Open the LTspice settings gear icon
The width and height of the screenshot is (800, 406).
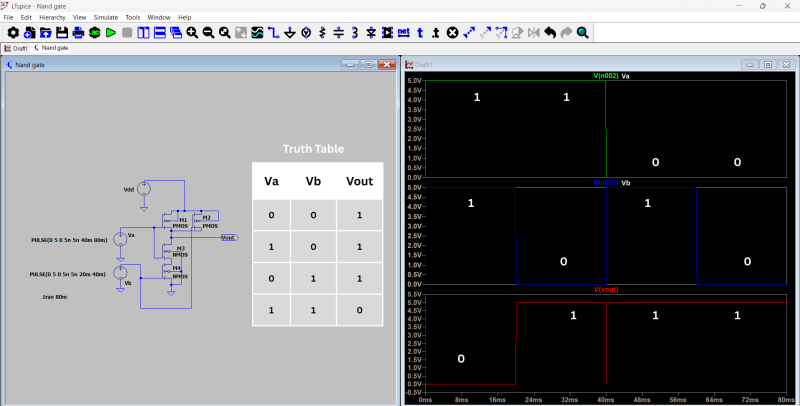[x=13, y=33]
